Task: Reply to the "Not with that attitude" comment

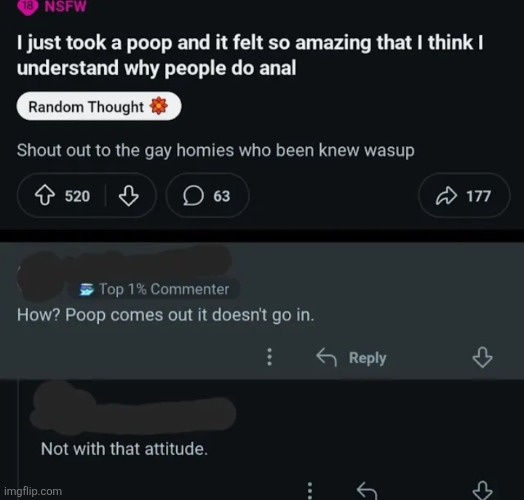Action: [367, 491]
